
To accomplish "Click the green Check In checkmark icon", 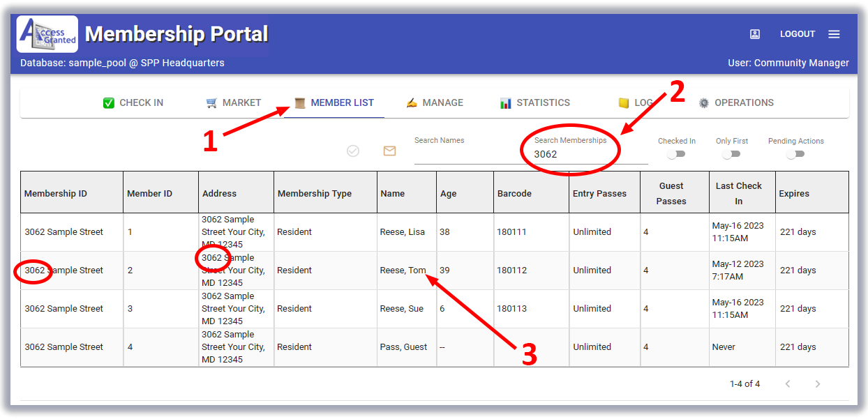I will 109,103.
